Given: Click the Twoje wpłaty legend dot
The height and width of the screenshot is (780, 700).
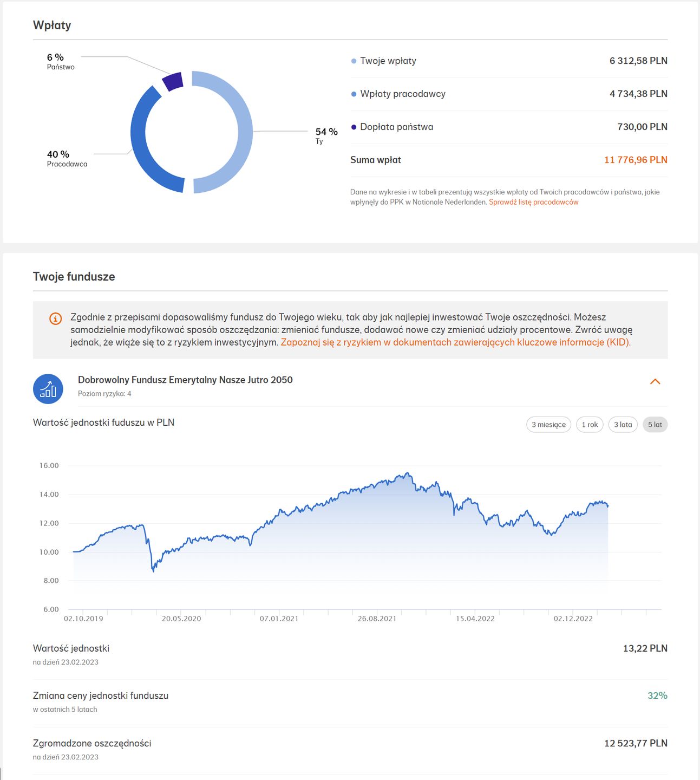Looking at the screenshot, I should point(354,61).
